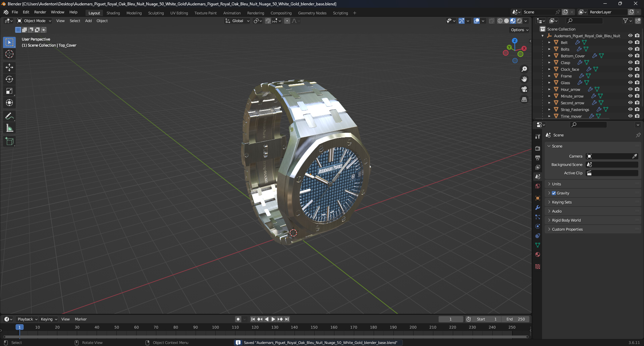This screenshot has height=346, width=644.
Task: Open the Render properties tab
Action: click(x=538, y=148)
